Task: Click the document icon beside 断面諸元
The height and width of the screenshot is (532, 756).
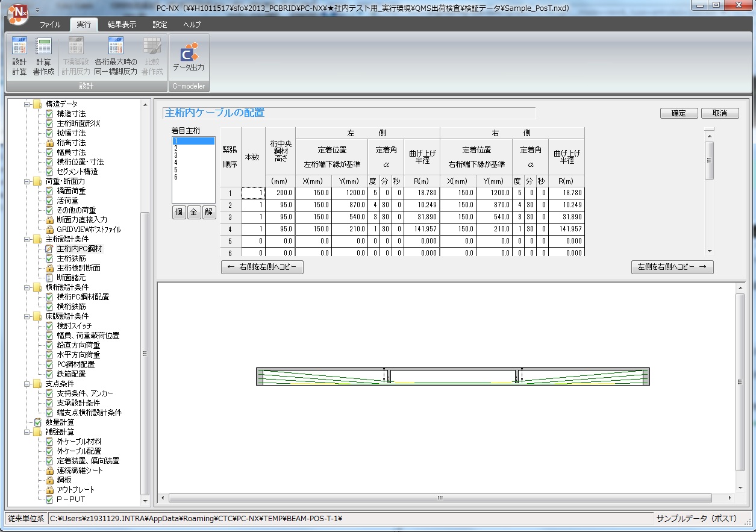Action: coord(50,277)
